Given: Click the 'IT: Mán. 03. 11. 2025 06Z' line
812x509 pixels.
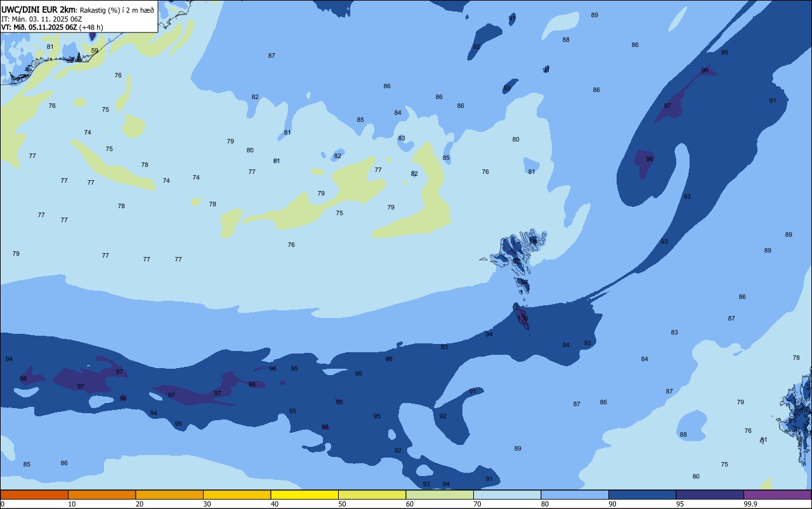Looking at the screenshot, I should coord(42,18).
